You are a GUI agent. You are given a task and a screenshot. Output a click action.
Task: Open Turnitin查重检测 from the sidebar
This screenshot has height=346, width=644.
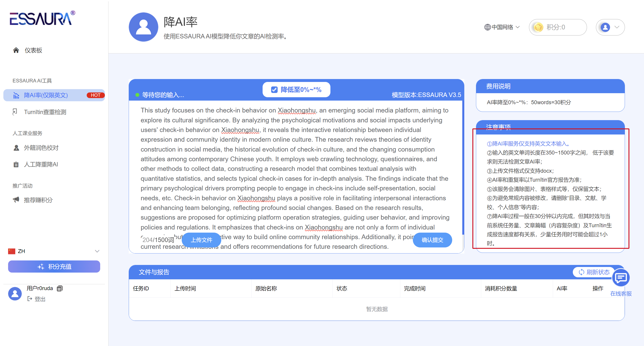[45, 112]
